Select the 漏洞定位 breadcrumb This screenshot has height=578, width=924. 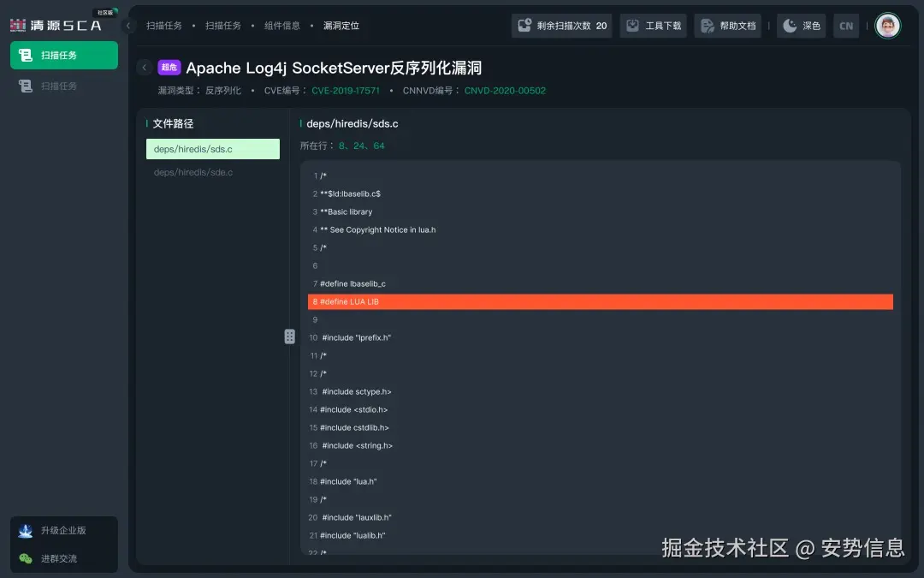click(x=341, y=26)
